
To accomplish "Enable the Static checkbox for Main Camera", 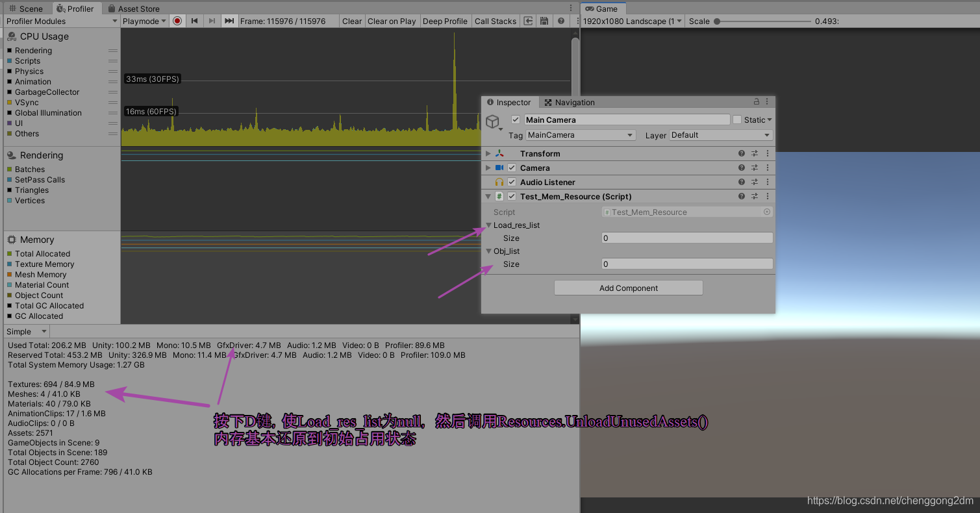I will click(738, 119).
